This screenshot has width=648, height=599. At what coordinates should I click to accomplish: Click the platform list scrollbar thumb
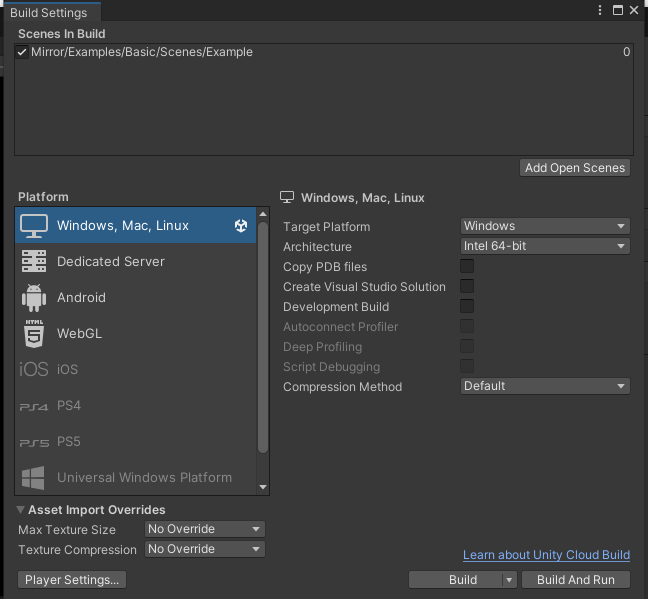(x=263, y=337)
